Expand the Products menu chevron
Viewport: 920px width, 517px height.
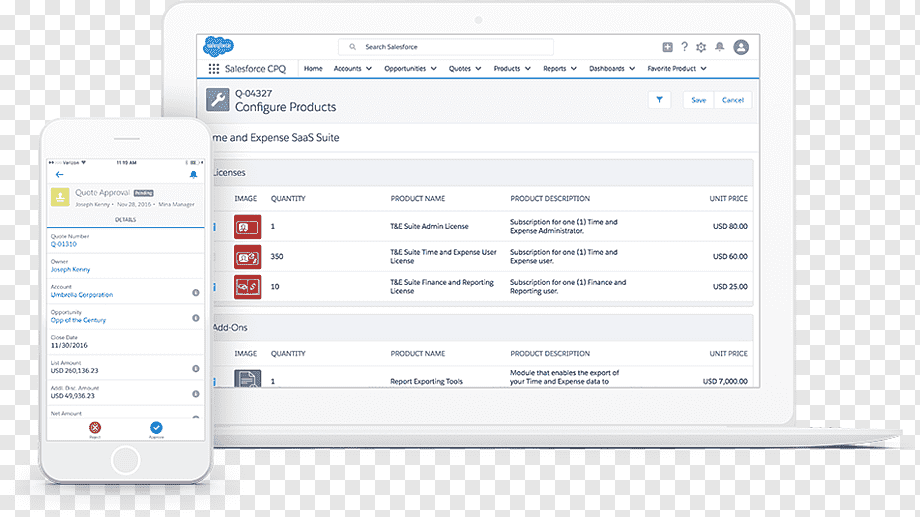[x=527, y=69]
